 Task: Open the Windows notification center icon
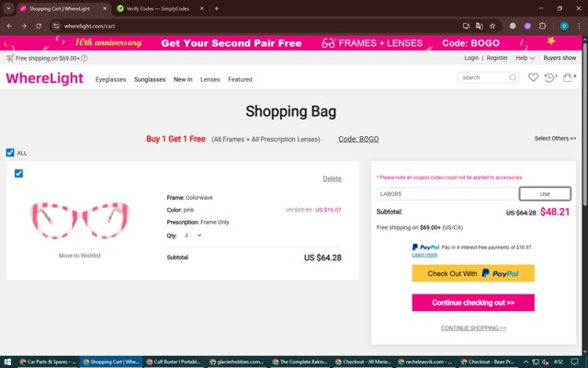(575, 362)
